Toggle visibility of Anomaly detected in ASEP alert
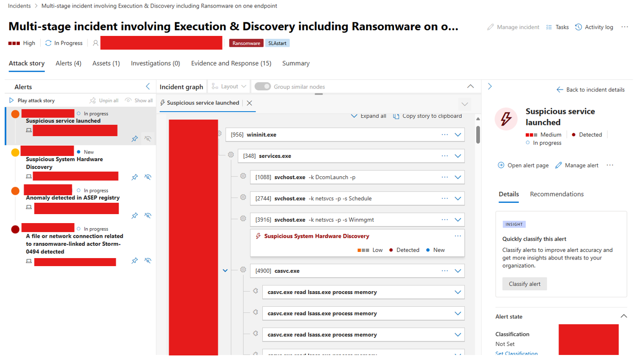 click(x=148, y=216)
